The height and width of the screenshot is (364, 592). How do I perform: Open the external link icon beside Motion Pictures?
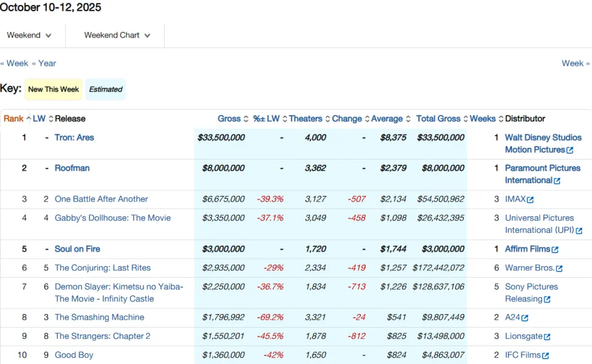coord(570,150)
